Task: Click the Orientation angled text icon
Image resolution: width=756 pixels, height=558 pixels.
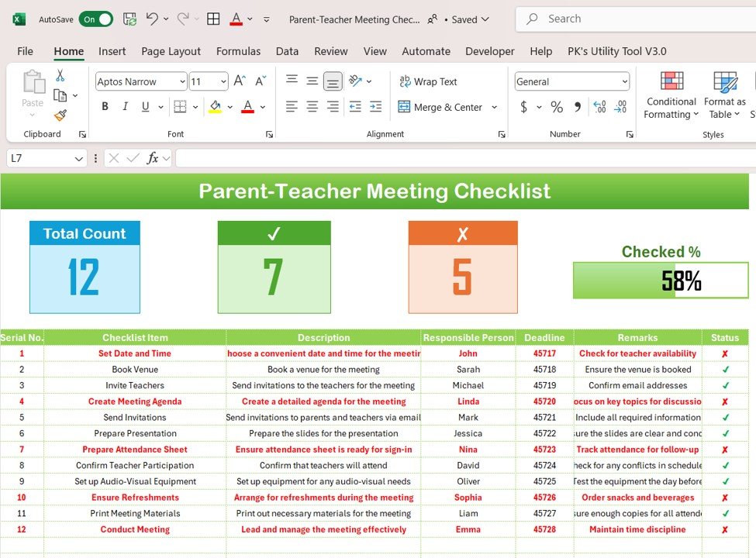Action: pos(355,81)
